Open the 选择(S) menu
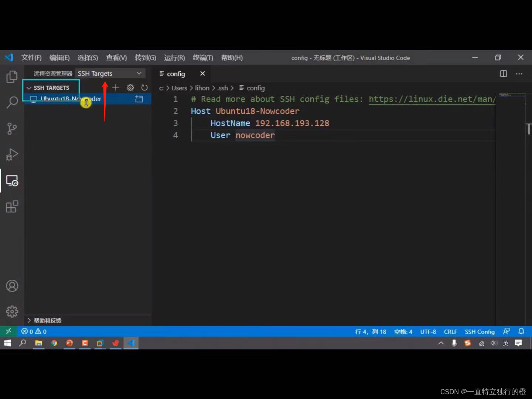The image size is (532, 399). (x=88, y=58)
